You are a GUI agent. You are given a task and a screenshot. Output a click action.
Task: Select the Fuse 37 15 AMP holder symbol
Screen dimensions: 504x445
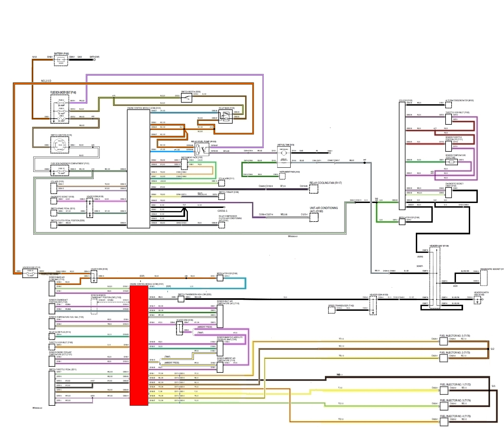tap(30, 273)
